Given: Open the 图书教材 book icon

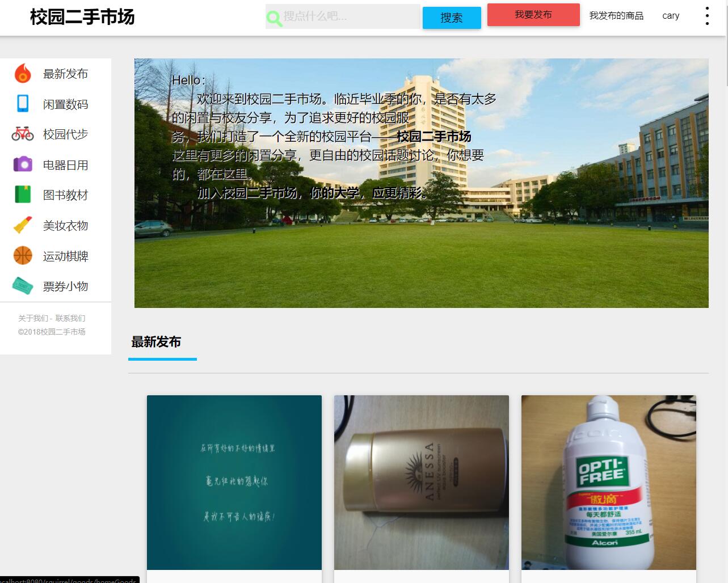Looking at the screenshot, I should click(23, 195).
